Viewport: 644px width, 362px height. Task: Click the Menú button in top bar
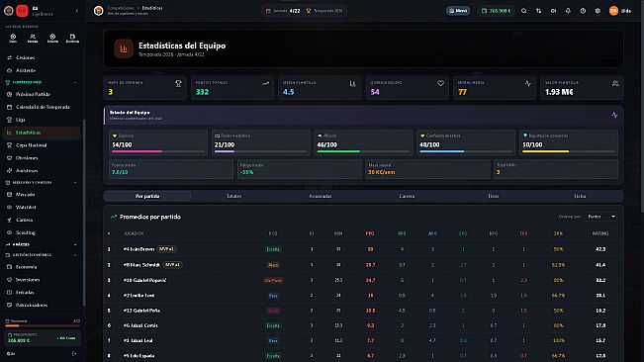(x=458, y=11)
